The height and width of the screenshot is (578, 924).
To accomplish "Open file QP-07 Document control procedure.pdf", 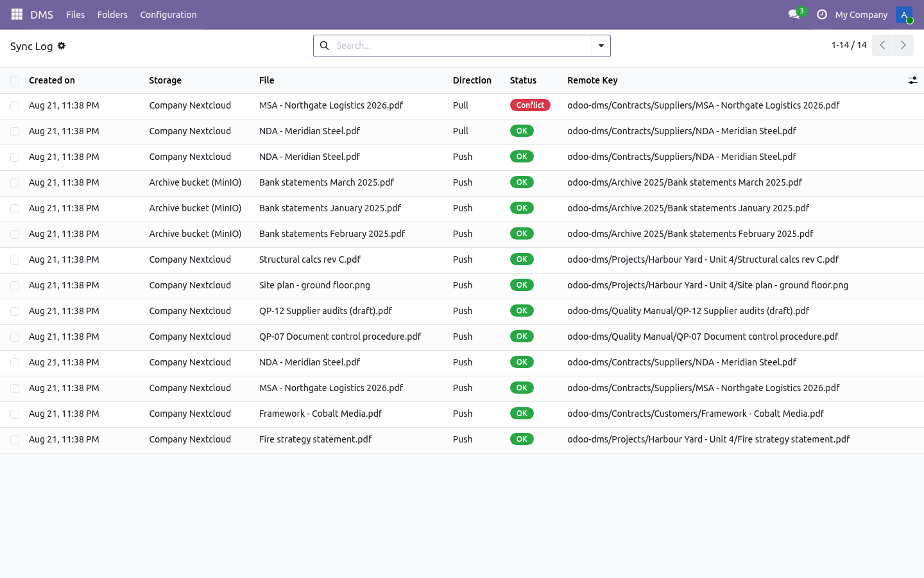I will 340,337.
